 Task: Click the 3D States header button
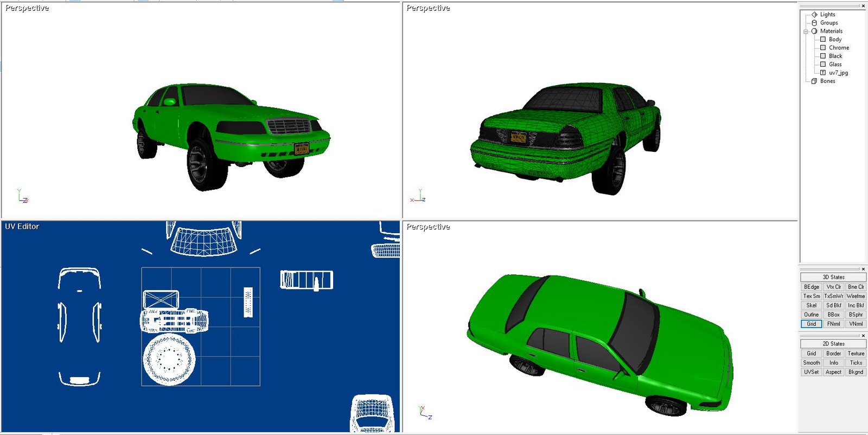833,277
